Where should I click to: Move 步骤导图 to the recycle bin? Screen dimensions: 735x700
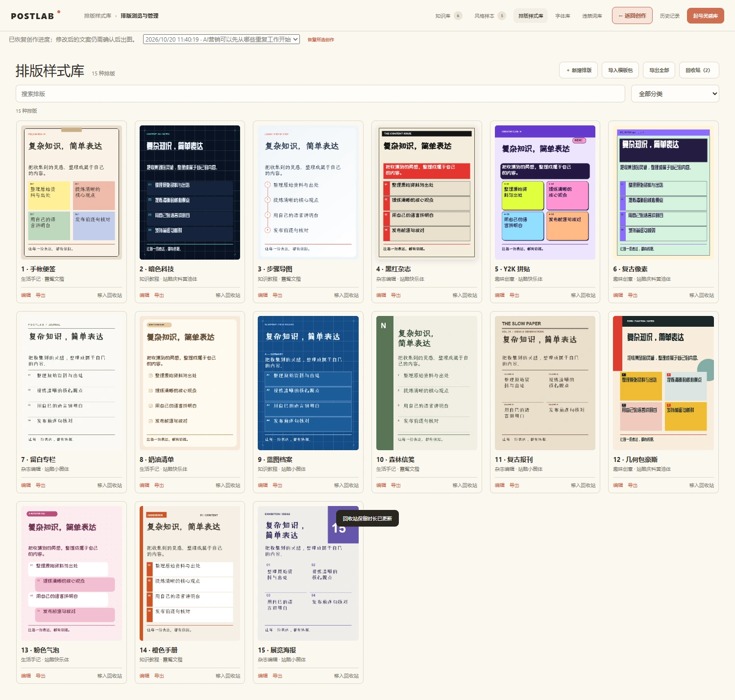pos(346,295)
